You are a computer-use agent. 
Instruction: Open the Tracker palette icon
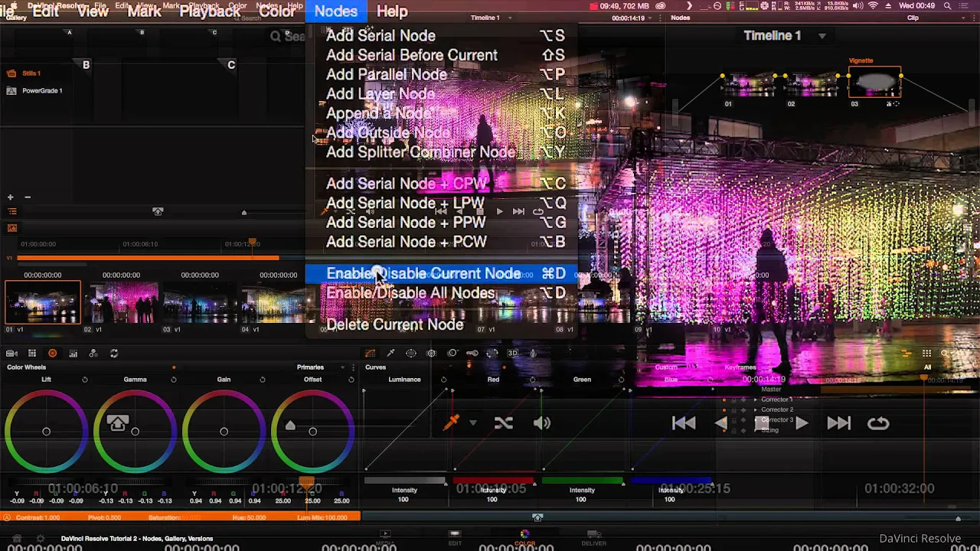point(431,353)
